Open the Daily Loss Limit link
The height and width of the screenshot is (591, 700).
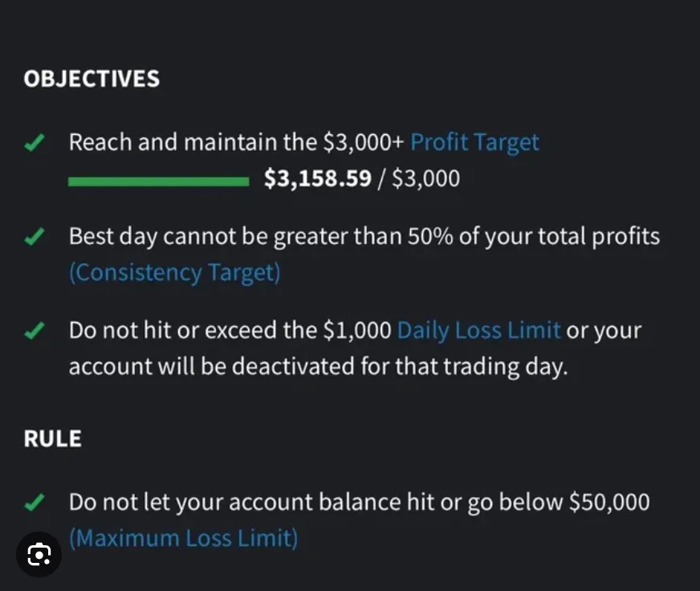(478, 331)
